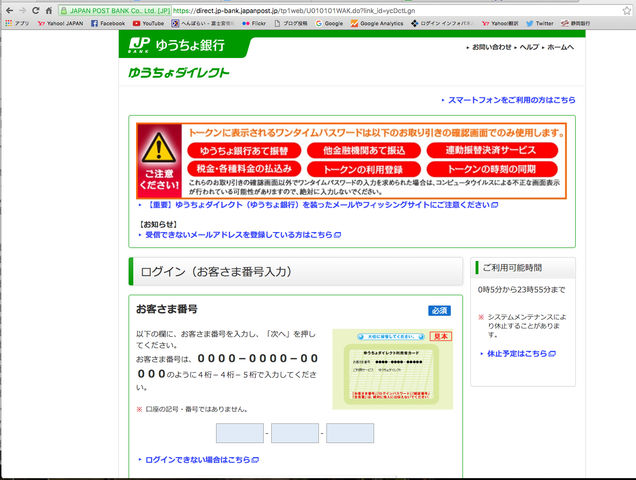Screen dimensions: 636x480
Task: Open the スマートフォンをご利用の方はこちら link
Action: tap(511, 100)
